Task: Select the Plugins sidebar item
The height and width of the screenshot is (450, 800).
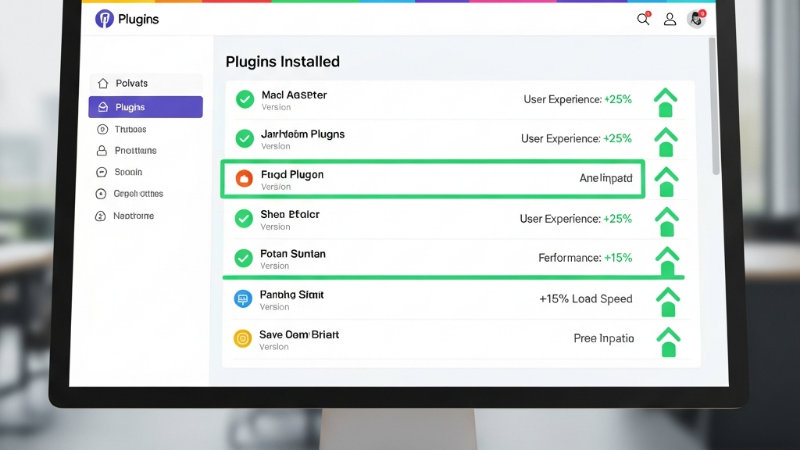Action: tap(145, 107)
